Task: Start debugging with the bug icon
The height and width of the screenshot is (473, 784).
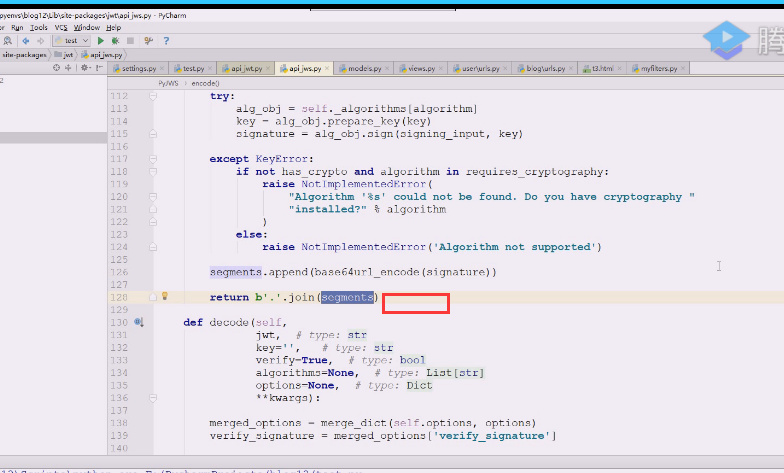Action: (116, 41)
